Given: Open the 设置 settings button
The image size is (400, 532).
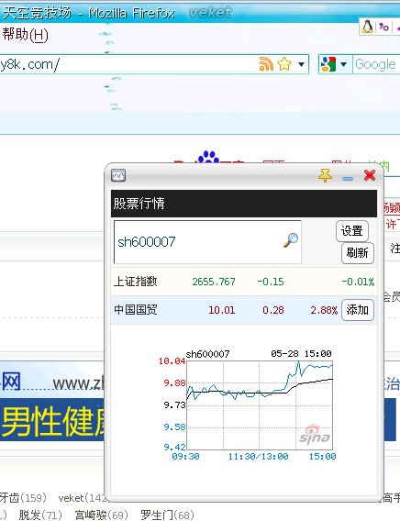Looking at the screenshot, I should (351, 231).
